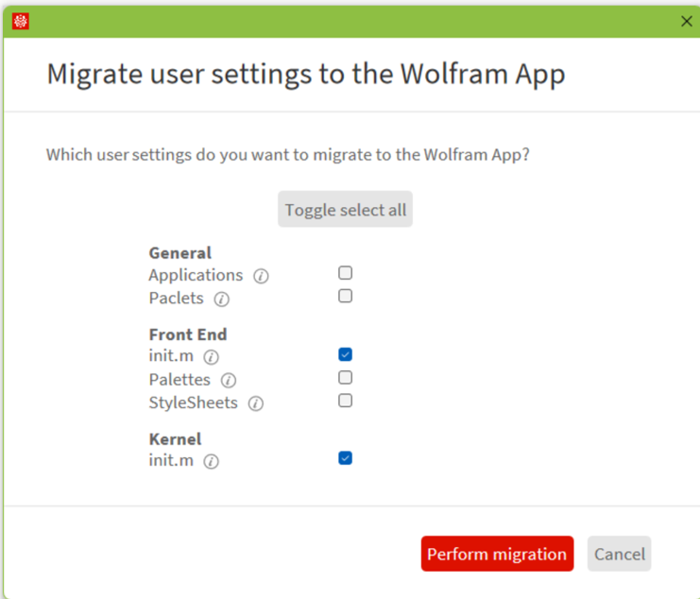This screenshot has width=700, height=599.
Task: Select the Paclets label text
Action: click(x=176, y=298)
